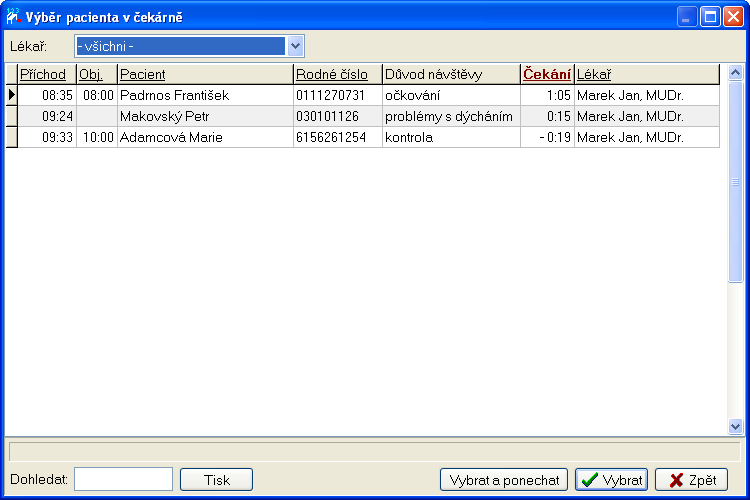Click the scrollbar up arrow
Screen dimensions: 750x500
click(736, 73)
